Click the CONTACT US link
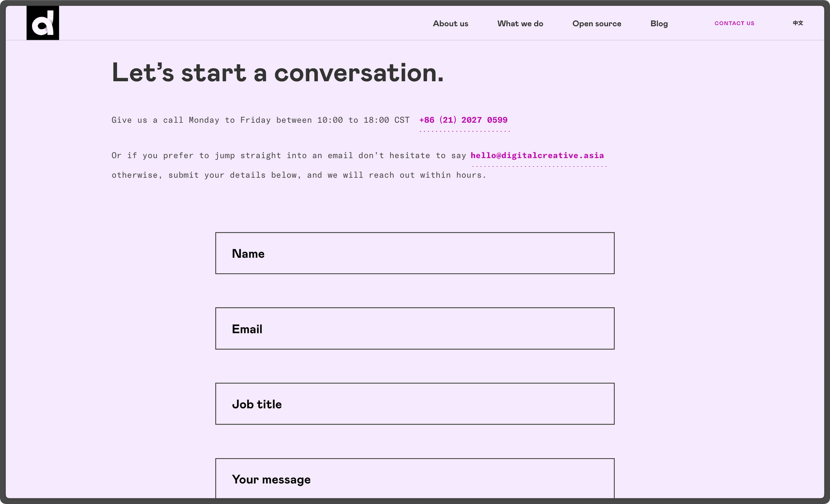The image size is (830, 504). click(734, 23)
